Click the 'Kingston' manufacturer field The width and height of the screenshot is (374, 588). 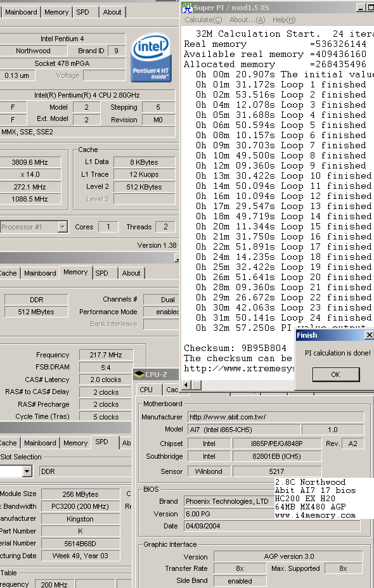(81, 519)
